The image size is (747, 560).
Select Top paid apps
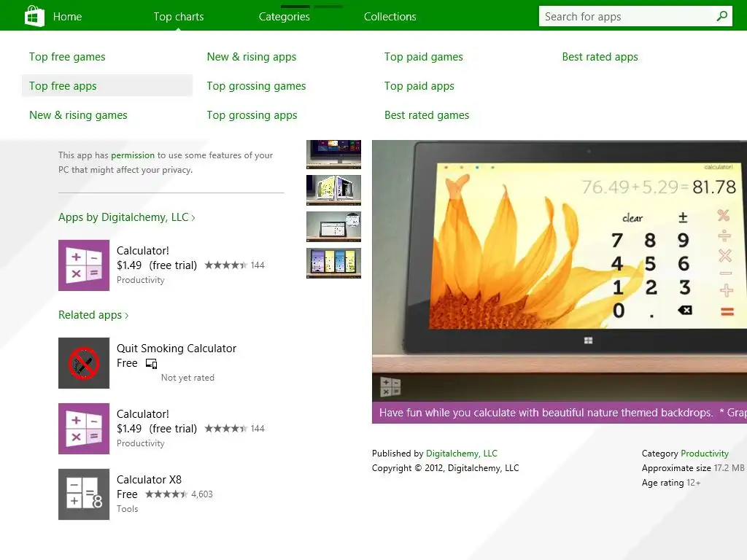[x=419, y=86]
